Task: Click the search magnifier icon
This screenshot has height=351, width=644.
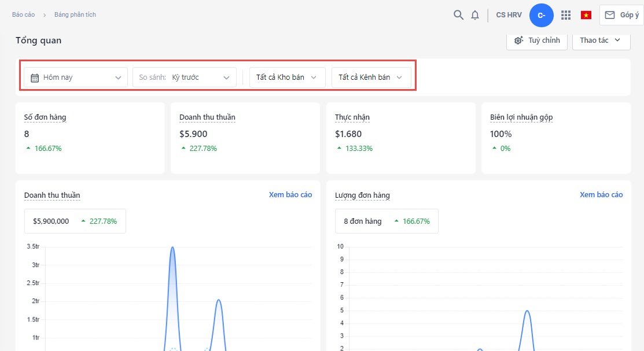Action: tap(458, 15)
